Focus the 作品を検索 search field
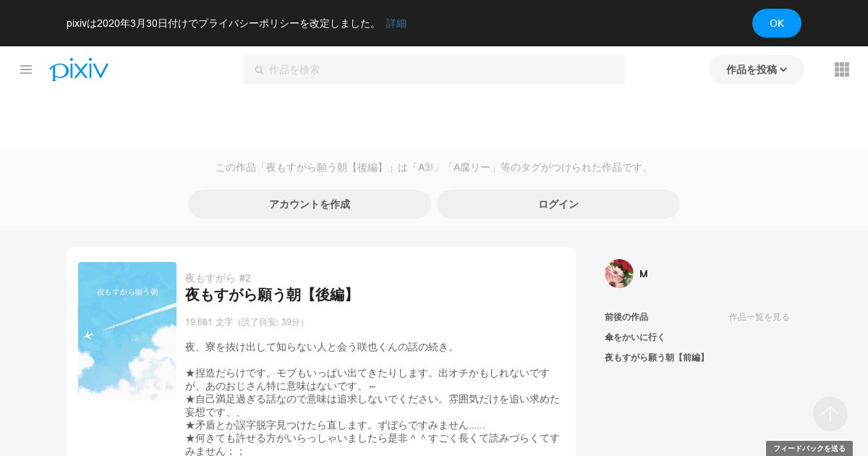Screen dimensions: 868x456 pyautogui.click(x=434, y=69)
